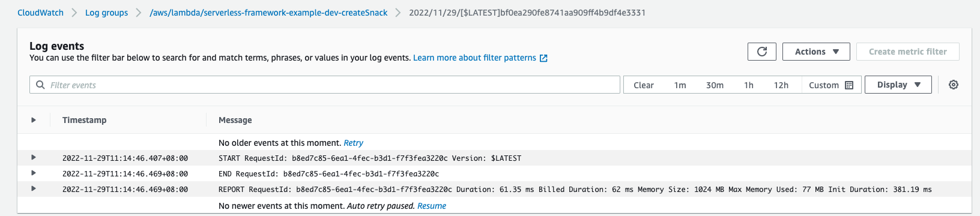Screen dimensions: 980x216
Task: Go to CloudWatch in the breadcrumb
Action: (x=40, y=13)
